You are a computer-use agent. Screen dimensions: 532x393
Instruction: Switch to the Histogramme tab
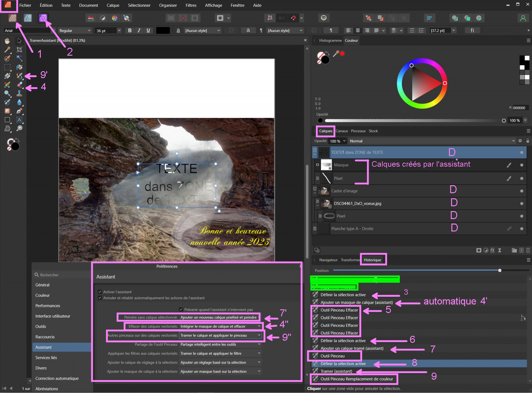[330, 40]
